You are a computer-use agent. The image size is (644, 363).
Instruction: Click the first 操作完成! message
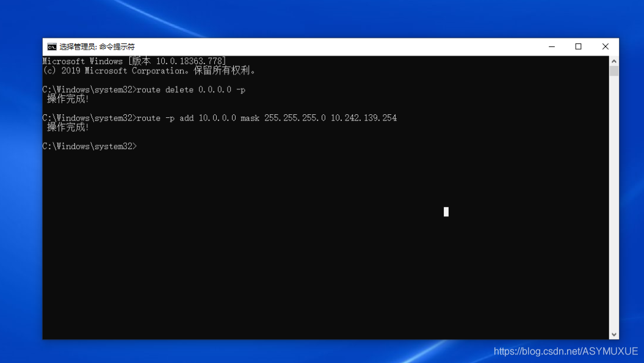pyautogui.click(x=68, y=99)
